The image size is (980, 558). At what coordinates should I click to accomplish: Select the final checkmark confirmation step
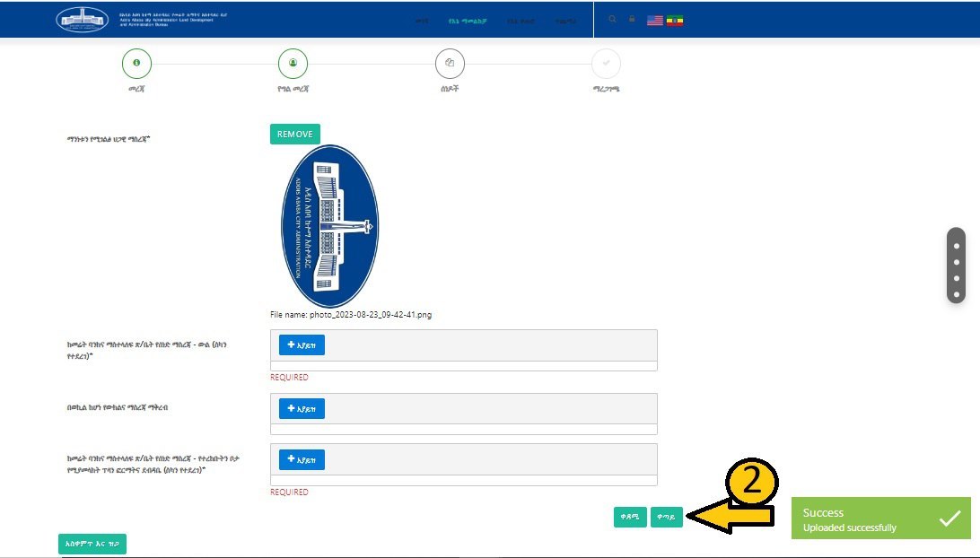607,63
